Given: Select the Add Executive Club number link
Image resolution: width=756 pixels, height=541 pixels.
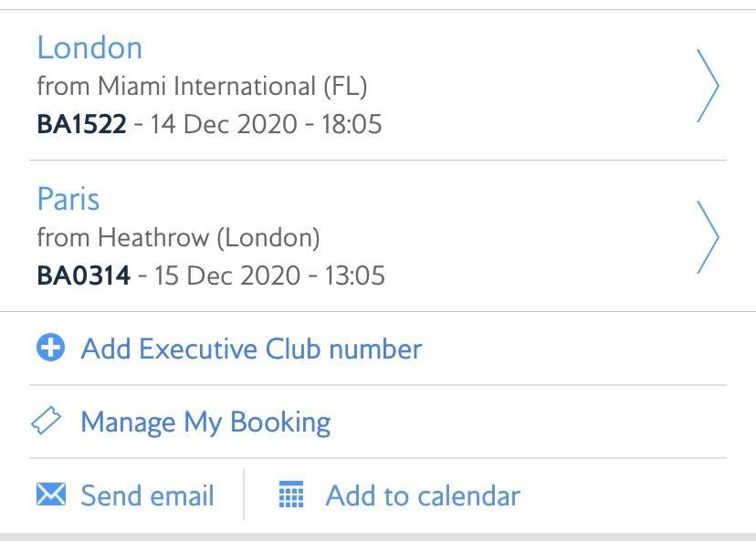Looking at the screenshot, I should (251, 349).
